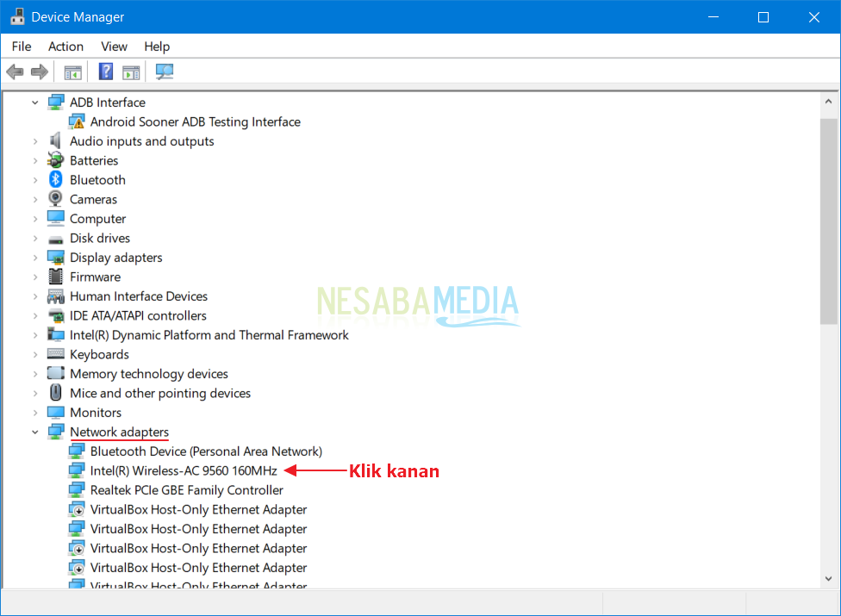Collapse the ADB Interface category
This screenshot has width=841, height=616.
(x=35, y=103)
